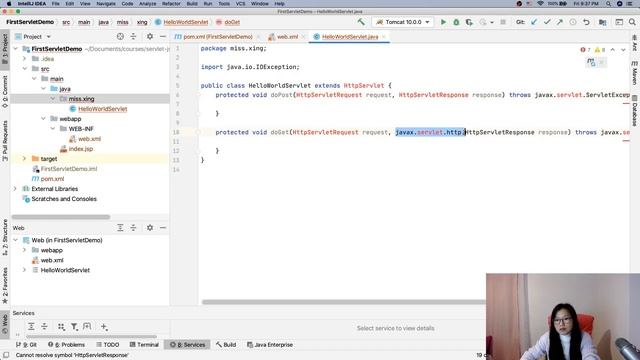Click collapse all icon in Services toolbar
The height and width of the screenshot is (360, 640).
[44, 327]
